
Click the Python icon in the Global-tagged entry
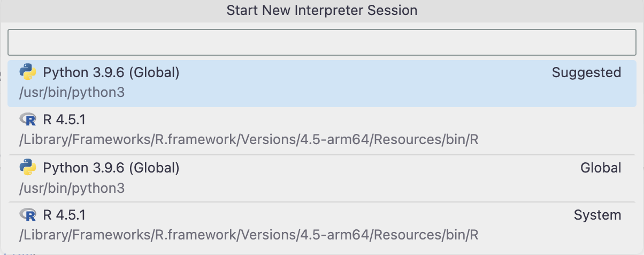point(28,168)
